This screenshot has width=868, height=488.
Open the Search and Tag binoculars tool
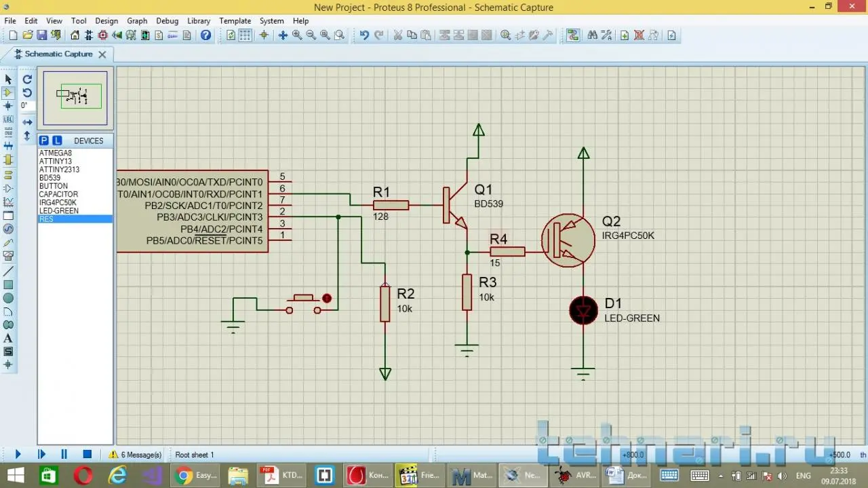coord(592,35)
